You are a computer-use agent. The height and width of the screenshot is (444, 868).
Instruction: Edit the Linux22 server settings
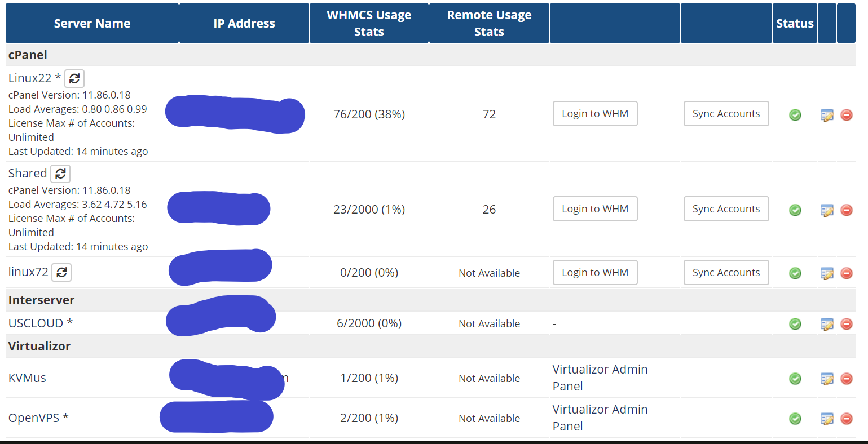click(827, 114)
